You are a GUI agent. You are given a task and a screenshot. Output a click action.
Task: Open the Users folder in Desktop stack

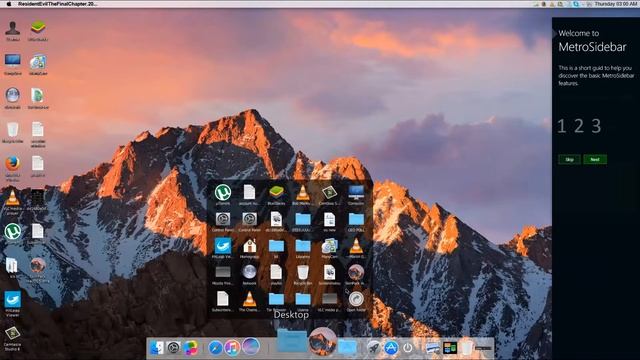[303, 299]
